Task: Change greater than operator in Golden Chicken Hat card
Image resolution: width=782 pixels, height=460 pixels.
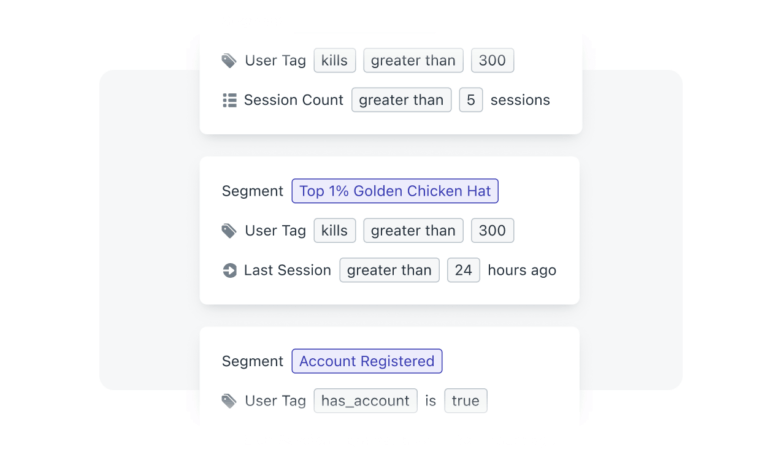Action: tap(413, 230)
